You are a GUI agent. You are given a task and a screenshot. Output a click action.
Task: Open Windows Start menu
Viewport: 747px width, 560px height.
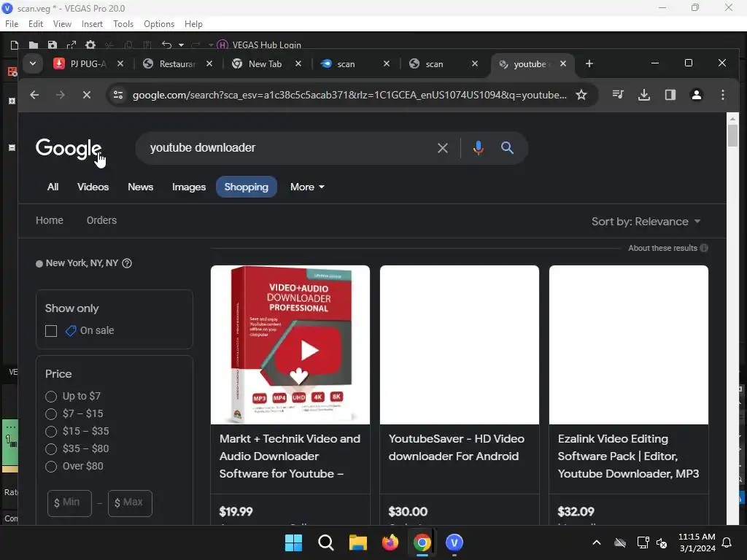tap(293, 542)
